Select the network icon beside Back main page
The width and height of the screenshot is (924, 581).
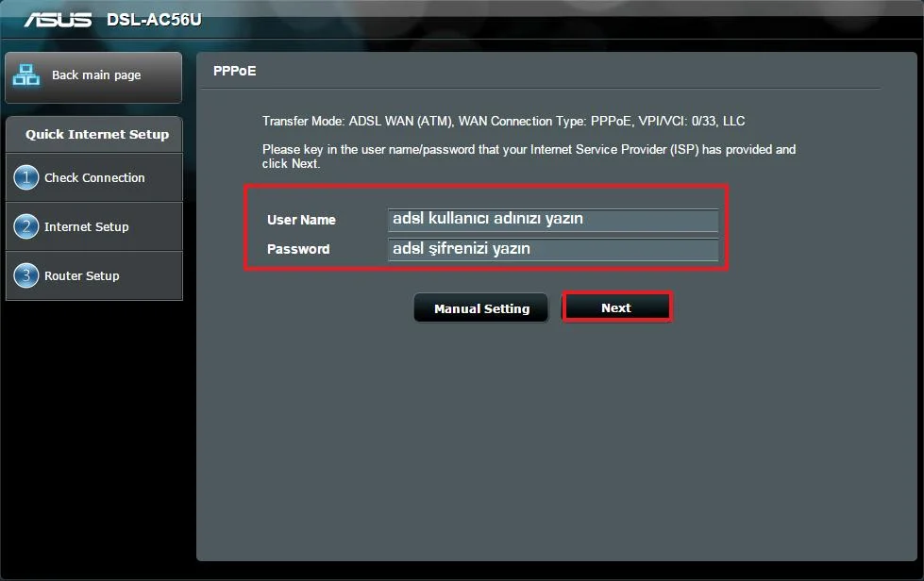pos(25,76)
